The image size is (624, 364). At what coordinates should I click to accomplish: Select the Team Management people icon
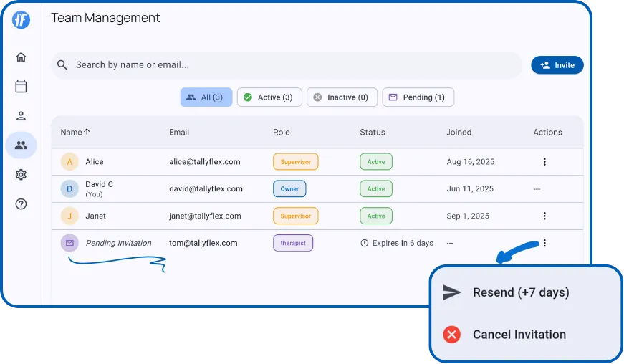coord(21,145)
